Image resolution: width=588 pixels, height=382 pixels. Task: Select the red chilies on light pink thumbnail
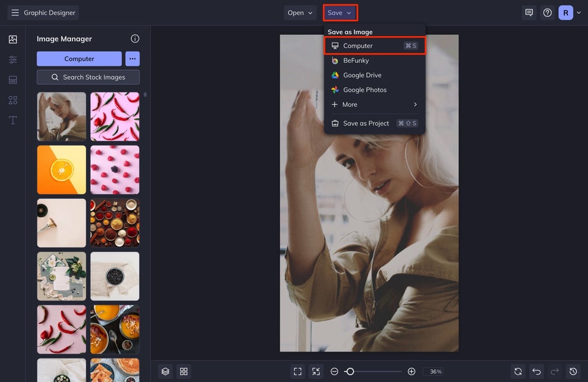point(62,330)
